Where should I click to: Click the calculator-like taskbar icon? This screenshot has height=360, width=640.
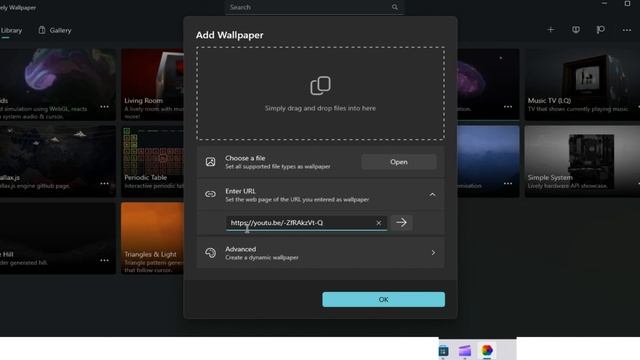coord(443,351)
